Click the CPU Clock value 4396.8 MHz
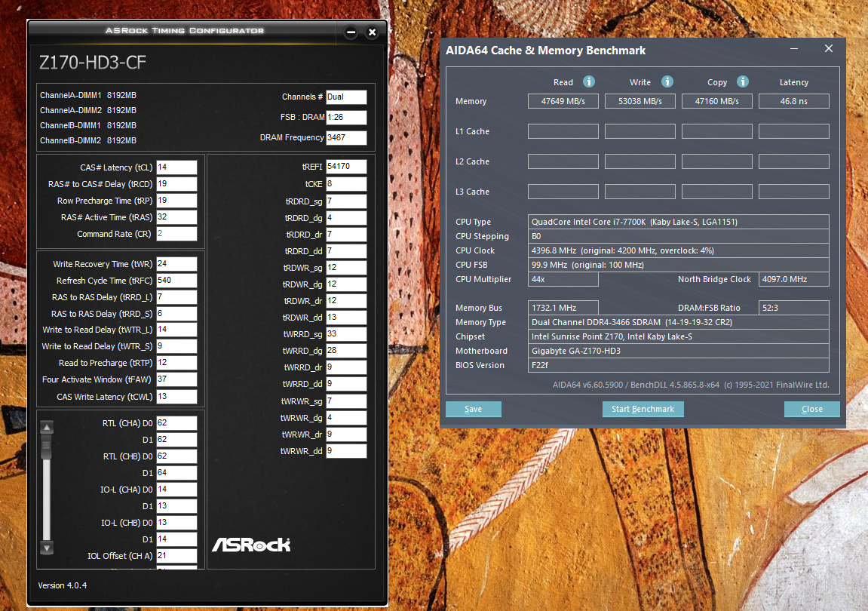 click(679, 250)
